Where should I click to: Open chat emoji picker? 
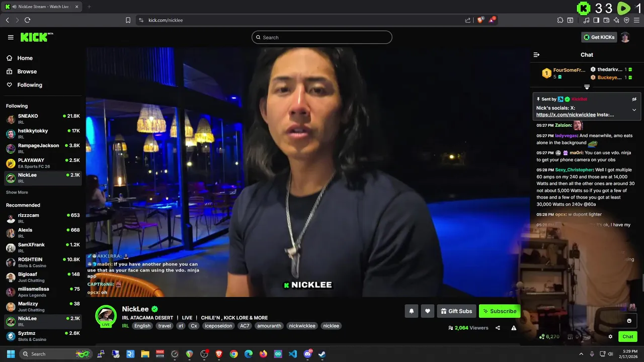pos(629,321)
